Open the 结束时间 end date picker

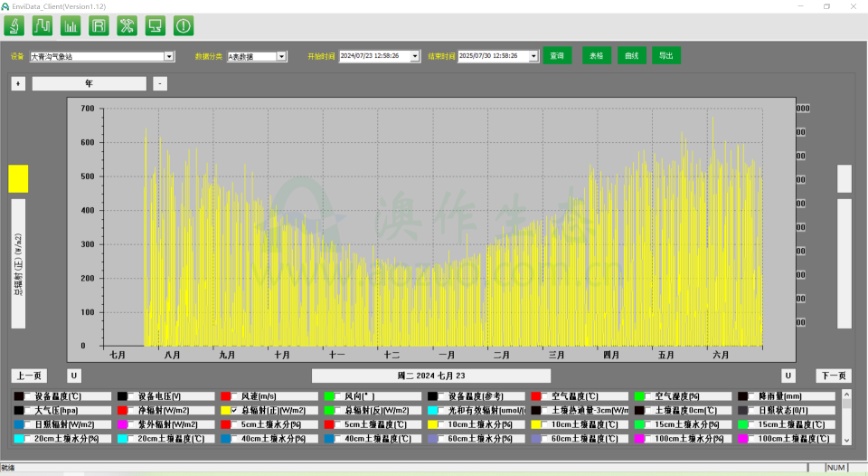click(x=533, y=56)
